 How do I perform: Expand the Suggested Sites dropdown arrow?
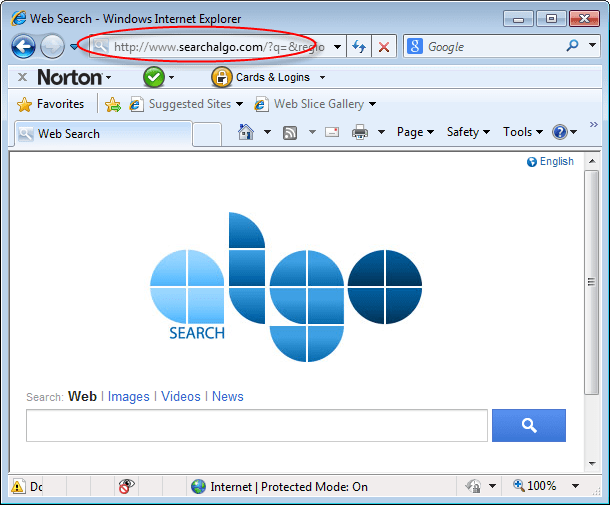point(239,104)
